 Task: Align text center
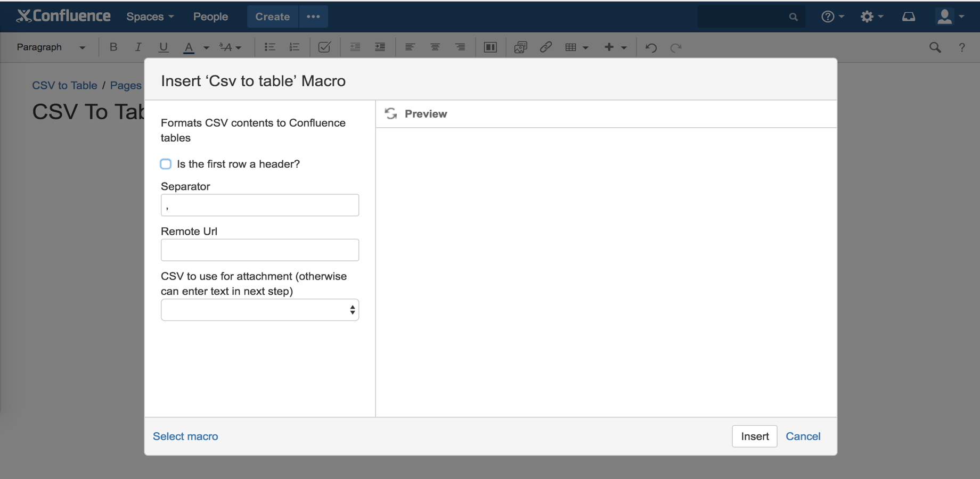435,47
